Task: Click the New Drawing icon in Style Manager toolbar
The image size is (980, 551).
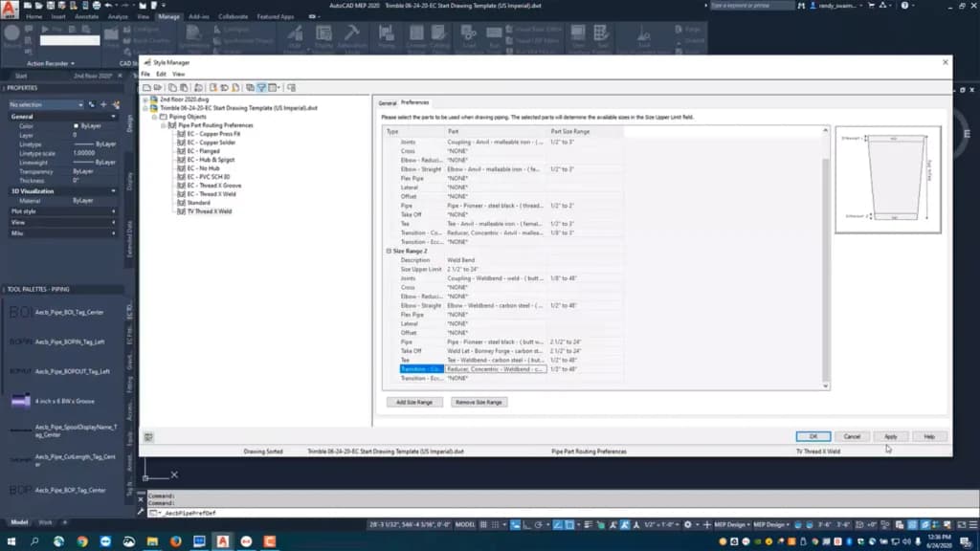Action: click(146, 88)
